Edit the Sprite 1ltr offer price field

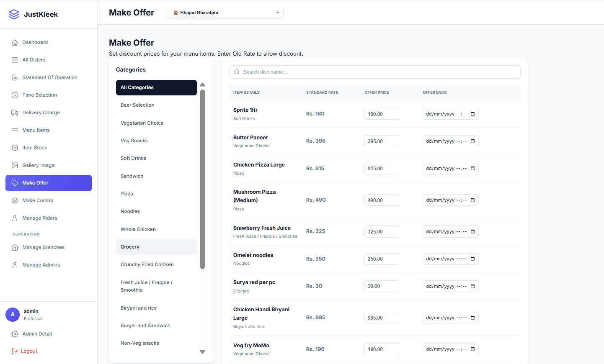[x=382, y=114]
